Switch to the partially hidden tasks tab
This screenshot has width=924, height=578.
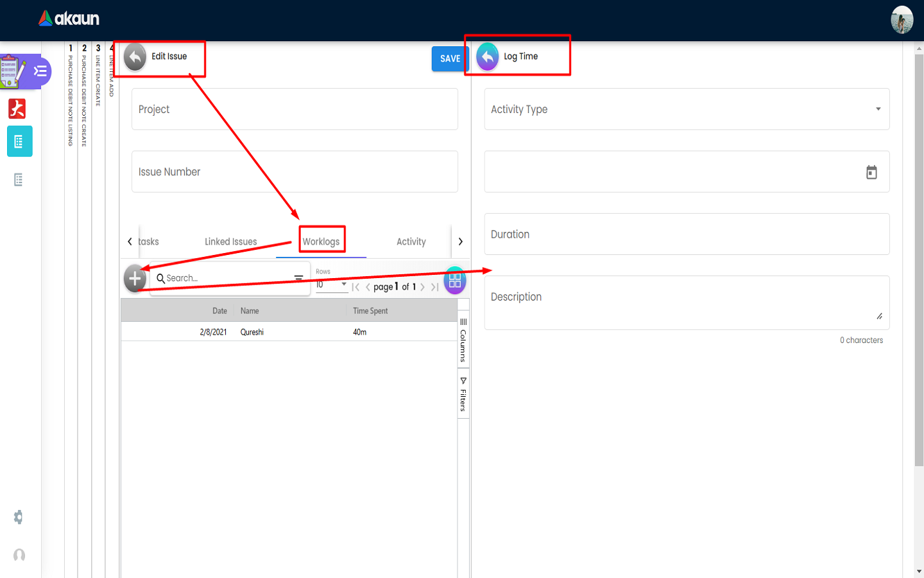(149, 241)
